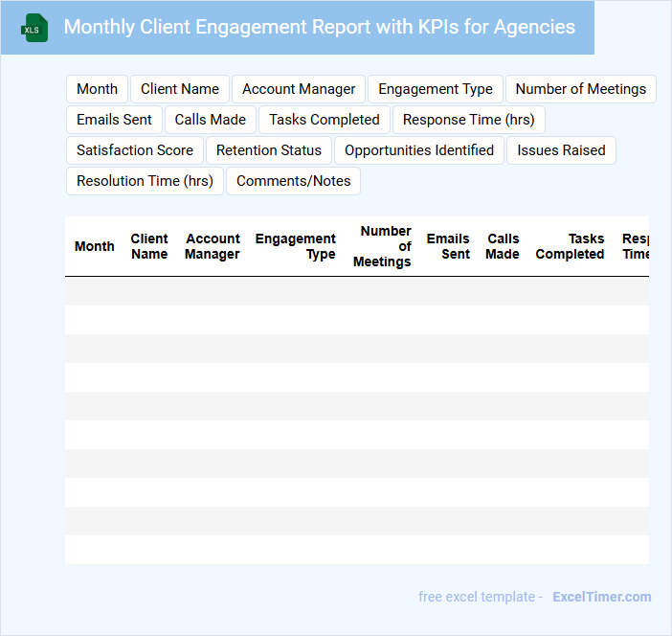Click the Client Name tag
The image size is (672, 636).
coord(180,89)
